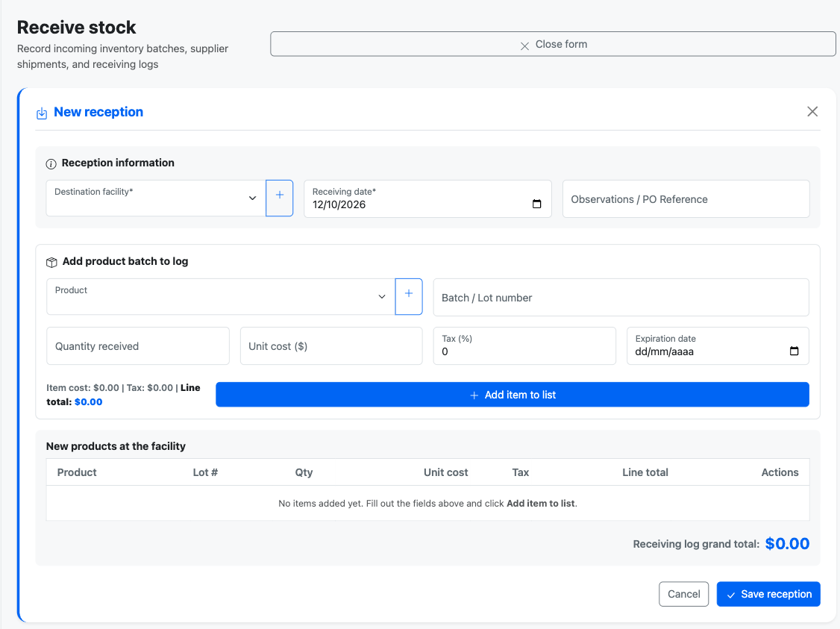This screenshot has height=629, width=840.
Task: Click the Product column header
Action: click(x=77, y=472)
